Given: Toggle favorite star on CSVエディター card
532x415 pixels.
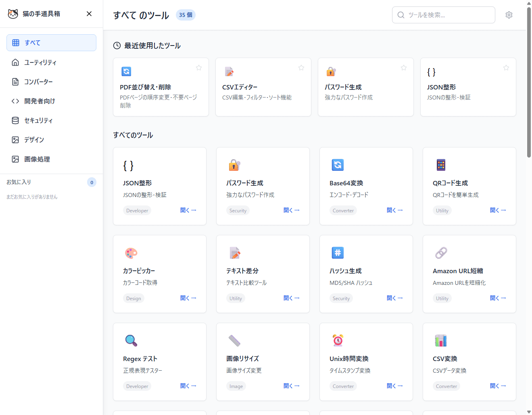Looking at the screenshot, I should click(301, 68).
